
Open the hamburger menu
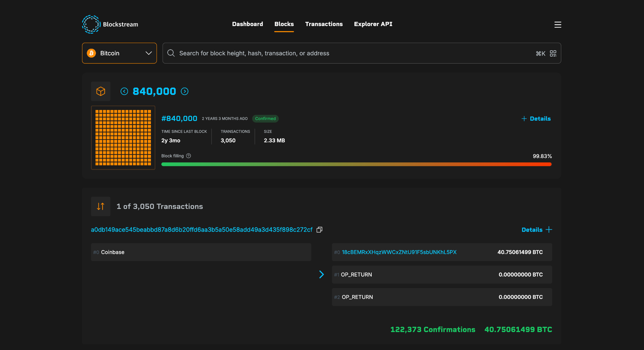[x=558, y=25]
